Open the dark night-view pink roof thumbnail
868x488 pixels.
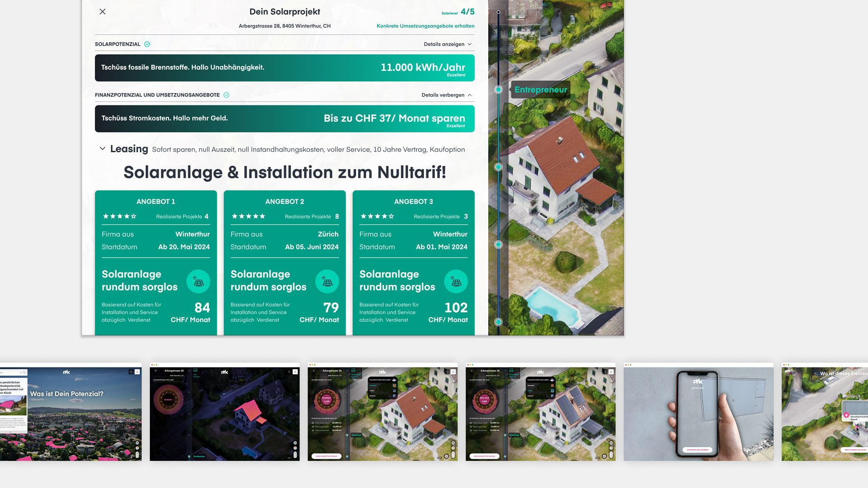[x=225, y=412]
